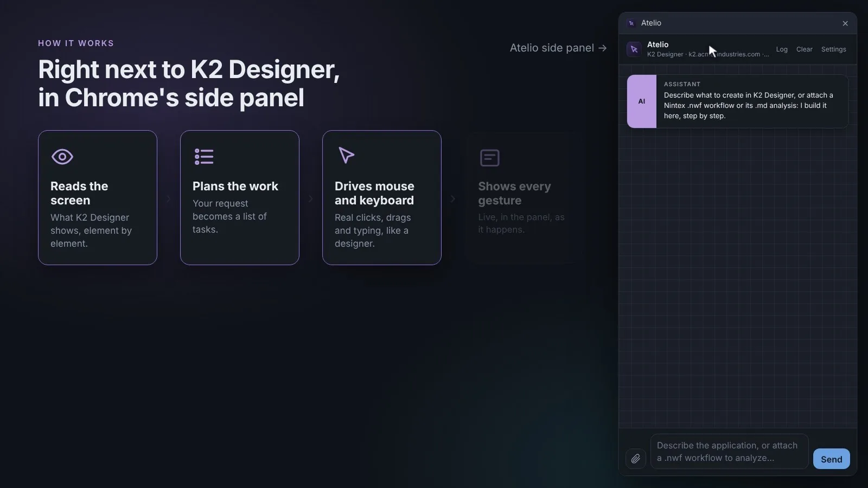
Task: Click the paperclip attach file icon
Action: [636, 459]
